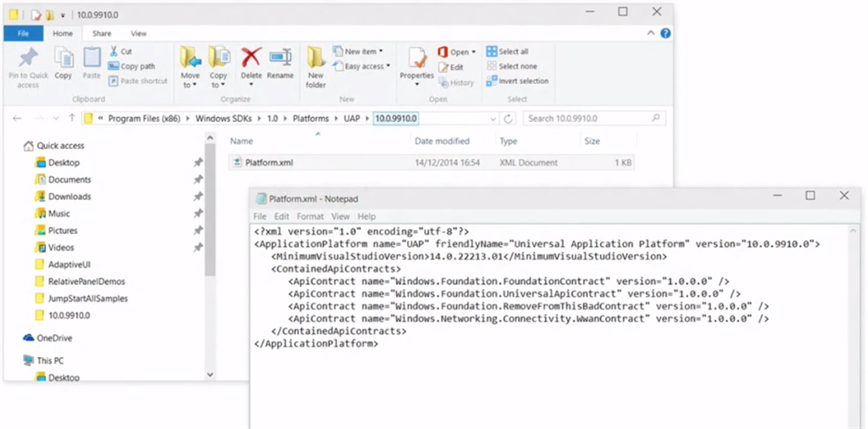Screen dimensions: 868x429
Task: Open the RelativePanelDemos folder
Action: pos(81,281)
